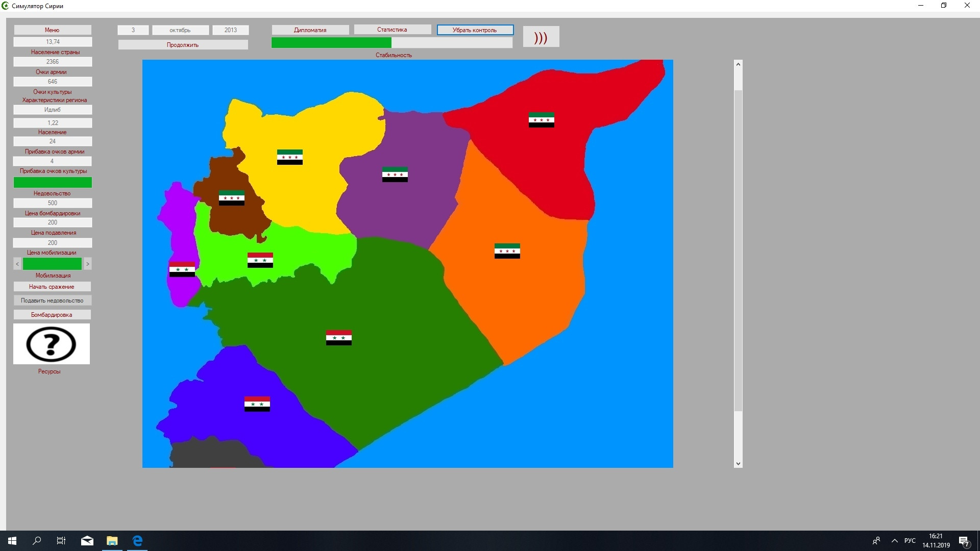Select the flag in the dark green region

pos(339,338)
